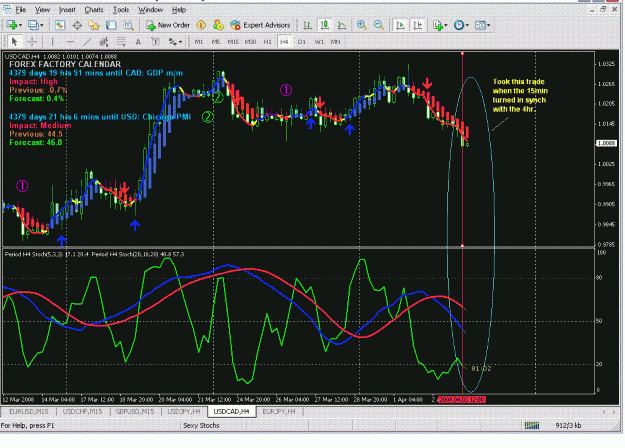Open the View menu

(x=43, y=10)
